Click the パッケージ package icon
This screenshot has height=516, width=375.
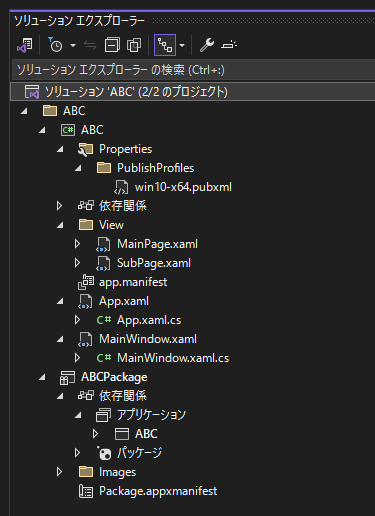[104, 453]
